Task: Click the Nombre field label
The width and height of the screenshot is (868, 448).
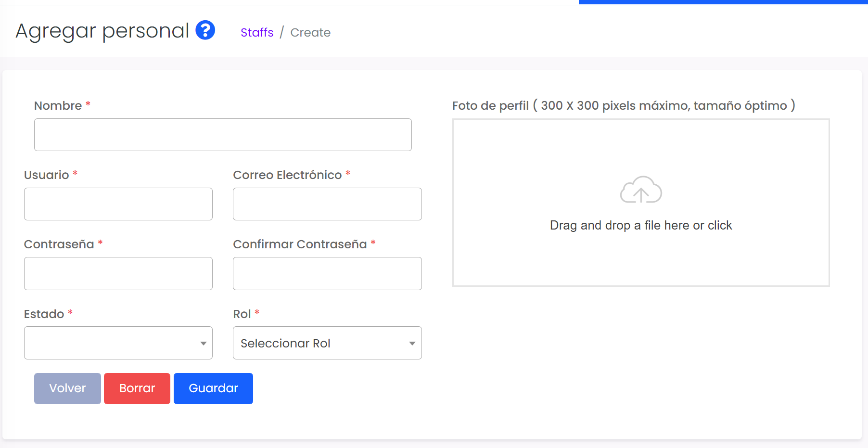Action: coord(58,106)
